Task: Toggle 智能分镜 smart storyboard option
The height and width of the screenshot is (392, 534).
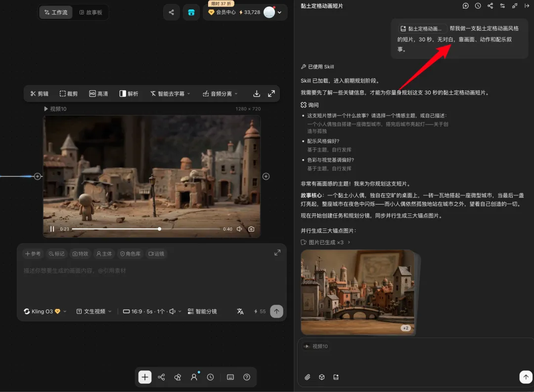Action: click(x=202, y=311)
